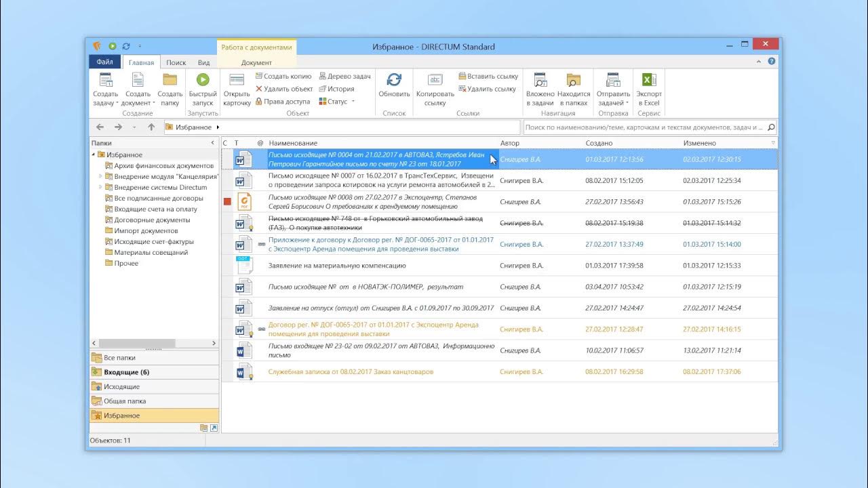Open navigation history dropdown arrow

point(134,127)
